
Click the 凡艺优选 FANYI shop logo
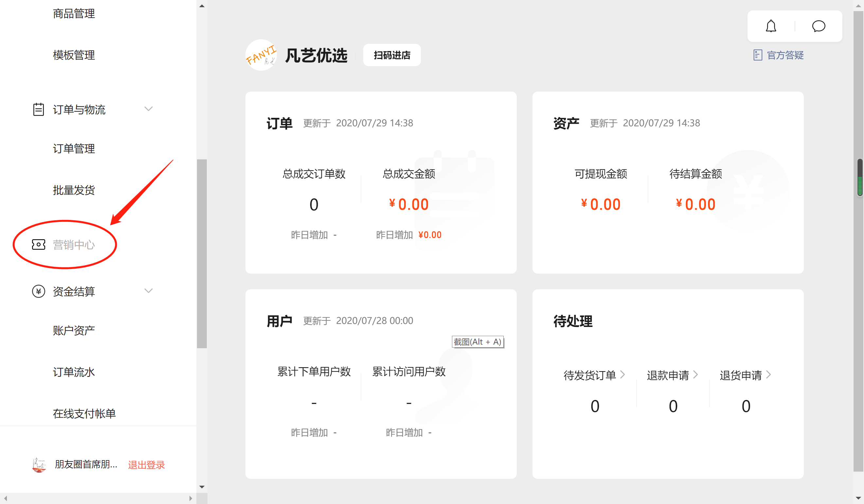click(261, 55)
